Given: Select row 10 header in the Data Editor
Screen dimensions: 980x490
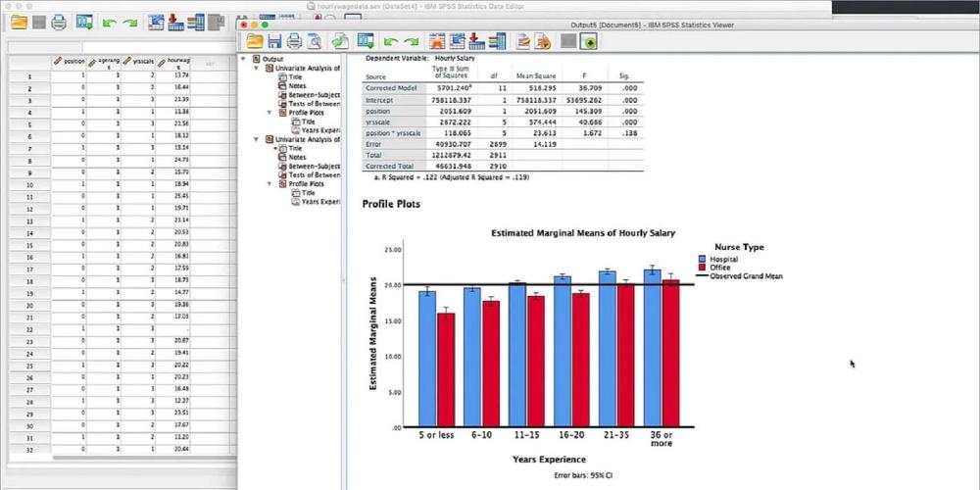Looking at the screenshot, I should [29, 185].
